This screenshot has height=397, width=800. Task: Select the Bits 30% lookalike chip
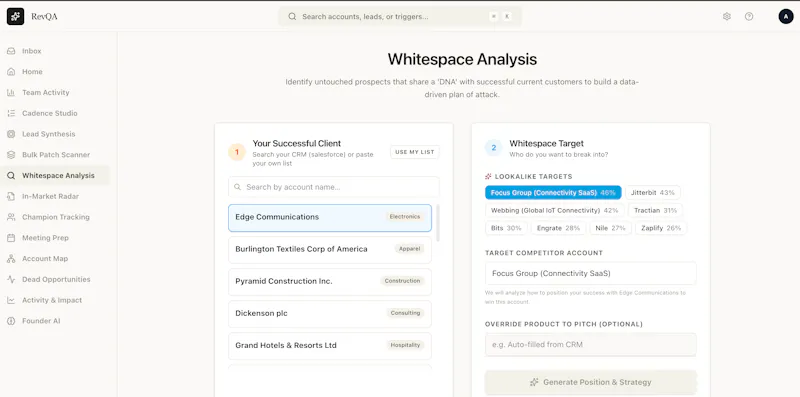[506, 228]
